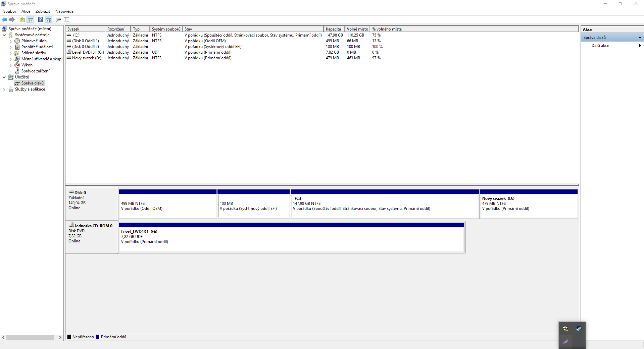The width and height of the screenshot is (644, 349).
Task: Open Steam from the system tray popup
Action: click(x=579, y=329)
